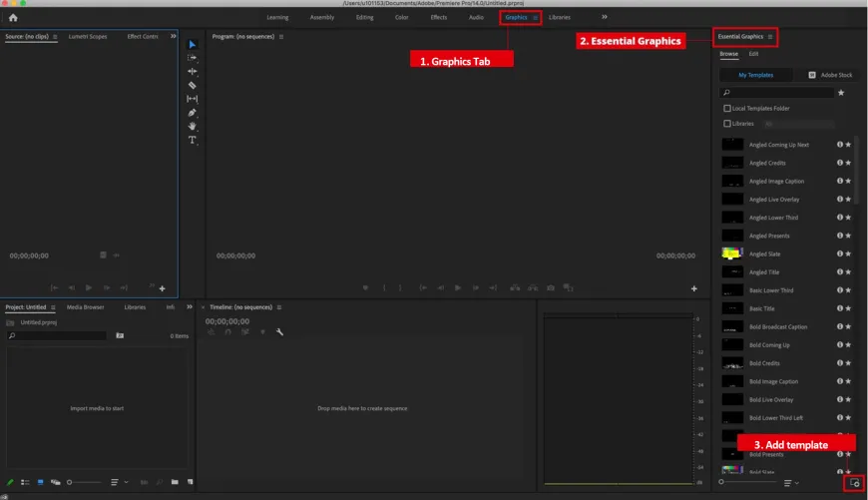The width and height of the screenshot is (868, 500).
Task: Switch project panel to Freeform View
Action: [x=55, y=482]
